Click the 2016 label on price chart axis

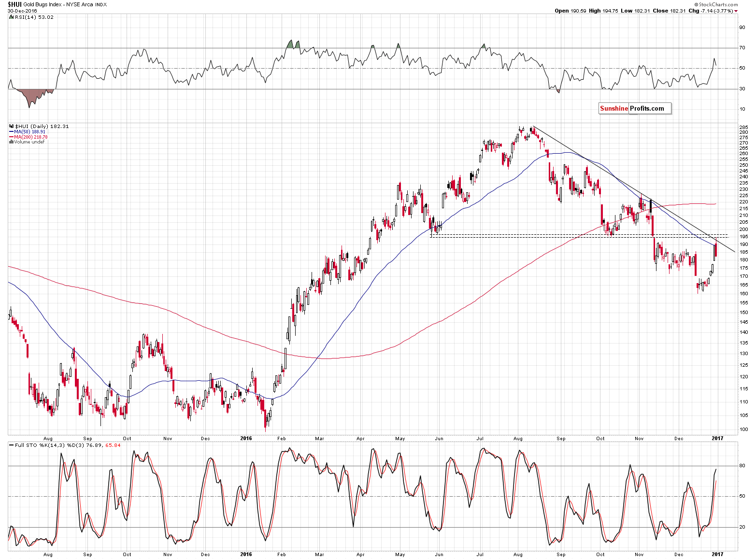click(246, 438)
